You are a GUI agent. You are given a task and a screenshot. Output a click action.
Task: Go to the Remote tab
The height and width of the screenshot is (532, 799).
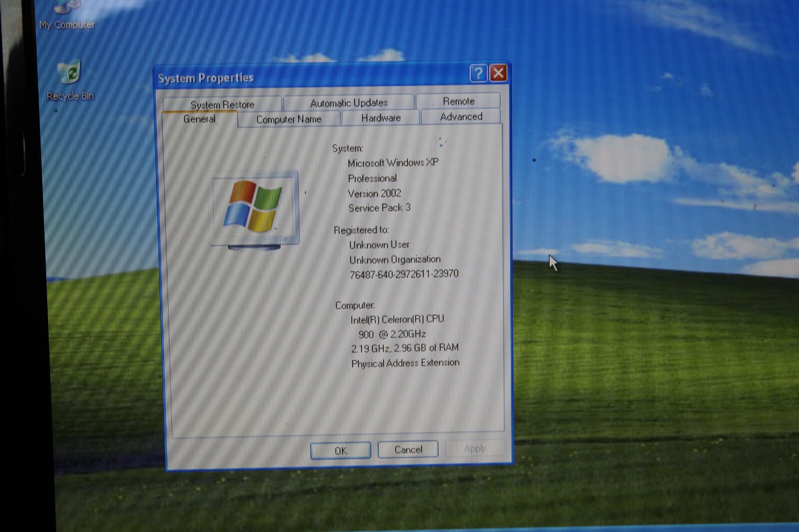[458, 101]
